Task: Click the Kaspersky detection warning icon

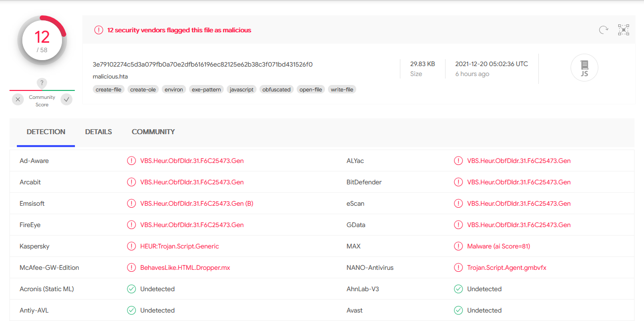Action: (x=131, y=246)
